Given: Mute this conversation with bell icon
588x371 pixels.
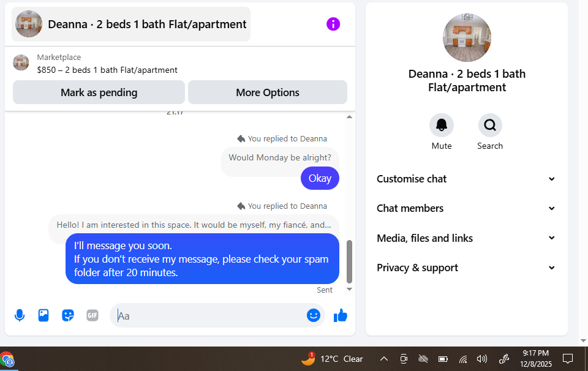Looking at the screenshot, I should click(442, 125).
